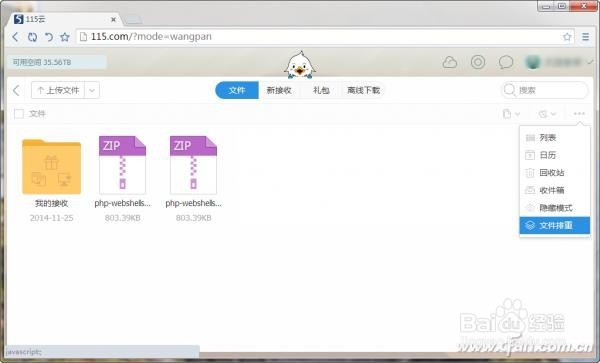The width and height of the screenshot is (600, 363).
Task: Click the magnifier search icon
Action: point(509,90)
